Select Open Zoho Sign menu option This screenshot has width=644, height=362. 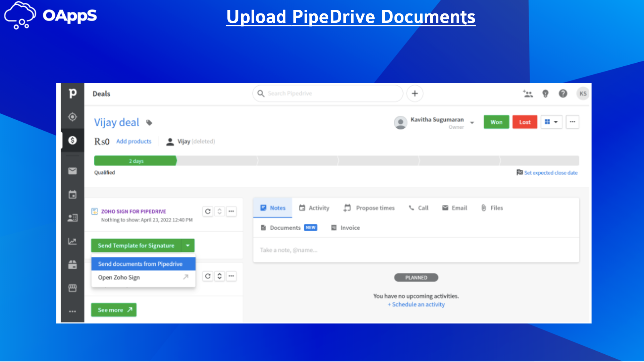143,278
